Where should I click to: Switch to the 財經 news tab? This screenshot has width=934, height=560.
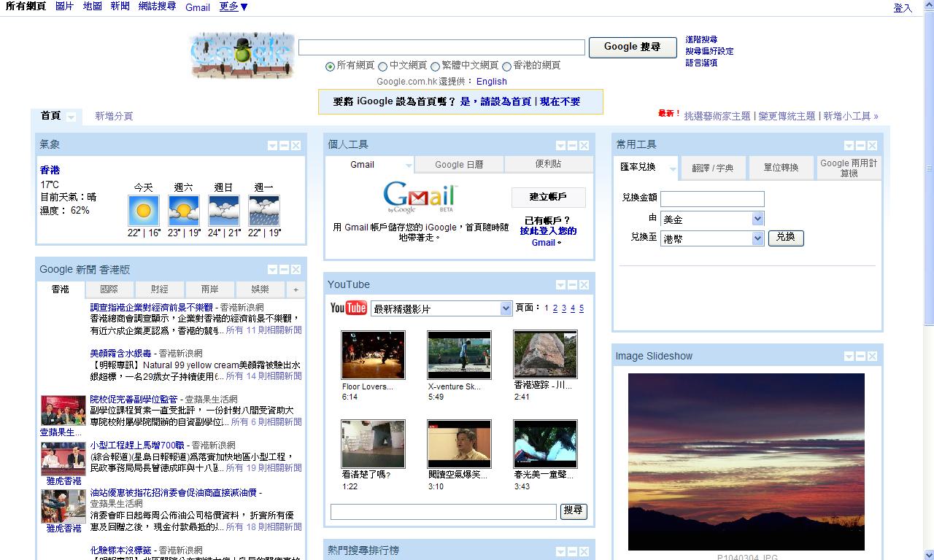coord(160,289)
